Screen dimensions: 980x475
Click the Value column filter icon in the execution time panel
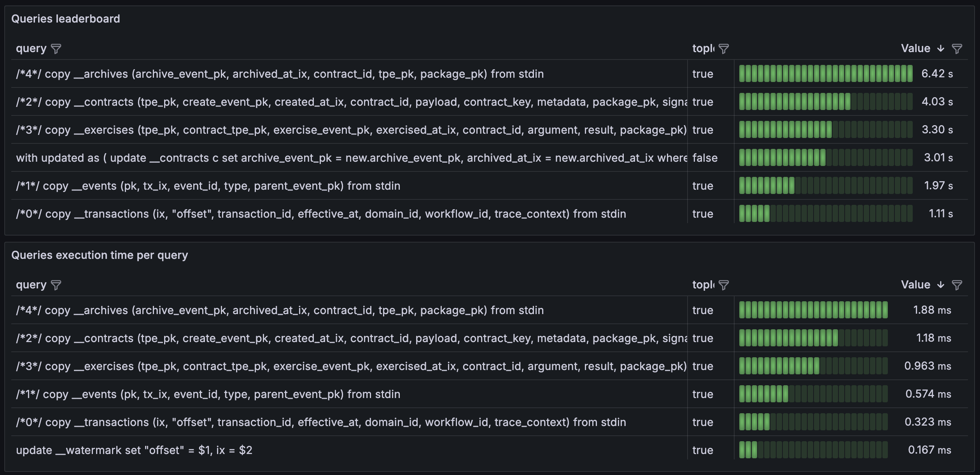(957, 285)
